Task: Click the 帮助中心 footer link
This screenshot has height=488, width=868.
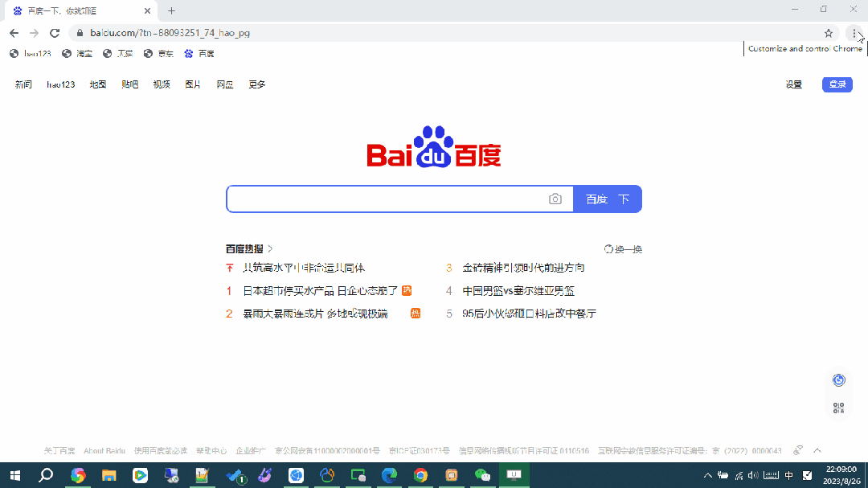Action: (x=211, y=451)
